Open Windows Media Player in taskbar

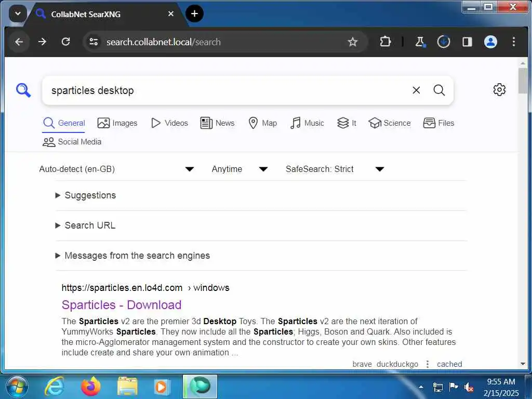(161, 387)
